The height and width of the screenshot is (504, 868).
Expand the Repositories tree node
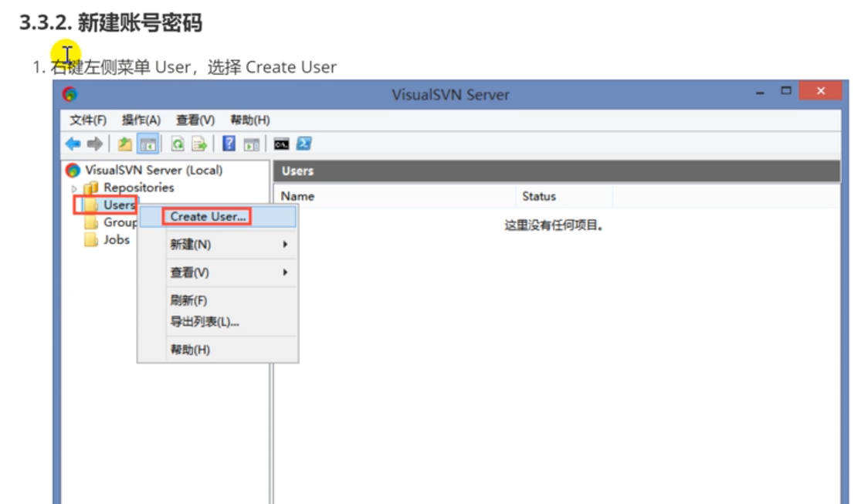74,188
